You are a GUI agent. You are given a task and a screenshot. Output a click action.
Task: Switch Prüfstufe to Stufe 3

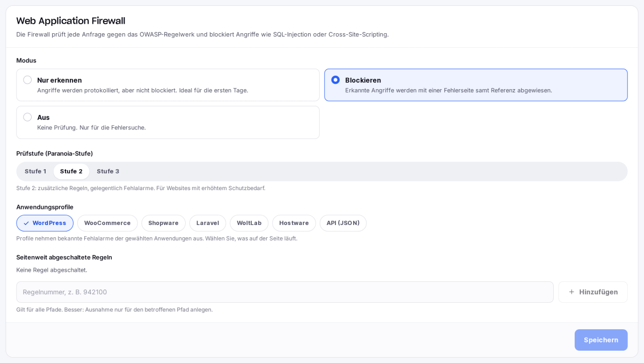(108, 171)
